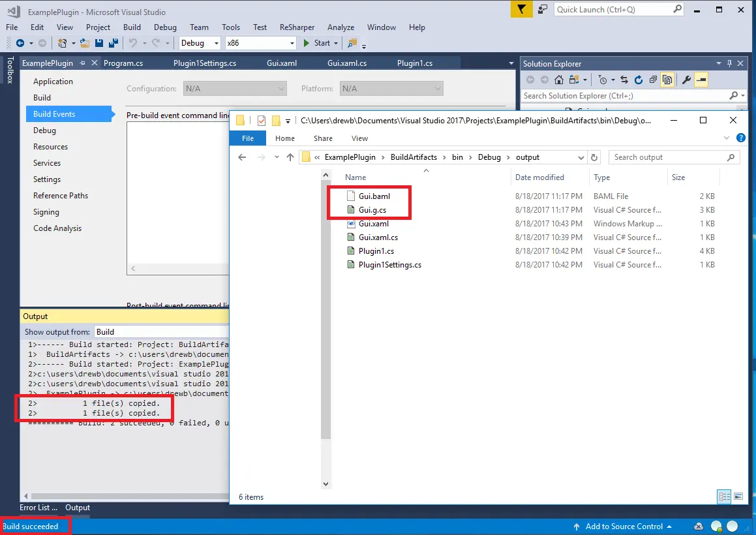Select the Plugin1Settings.cs file in Explorer
The width and height of the screenshot is (756, 535).
[389, 265]
